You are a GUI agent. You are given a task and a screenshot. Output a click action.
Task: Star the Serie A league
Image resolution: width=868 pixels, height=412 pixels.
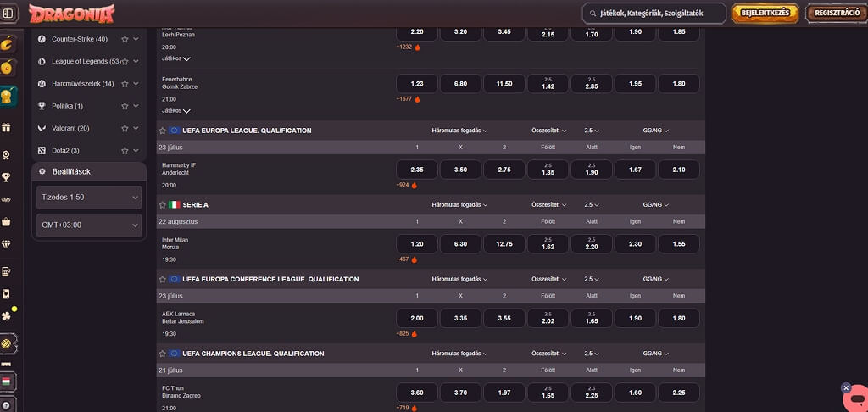click(x=162, y=205)
